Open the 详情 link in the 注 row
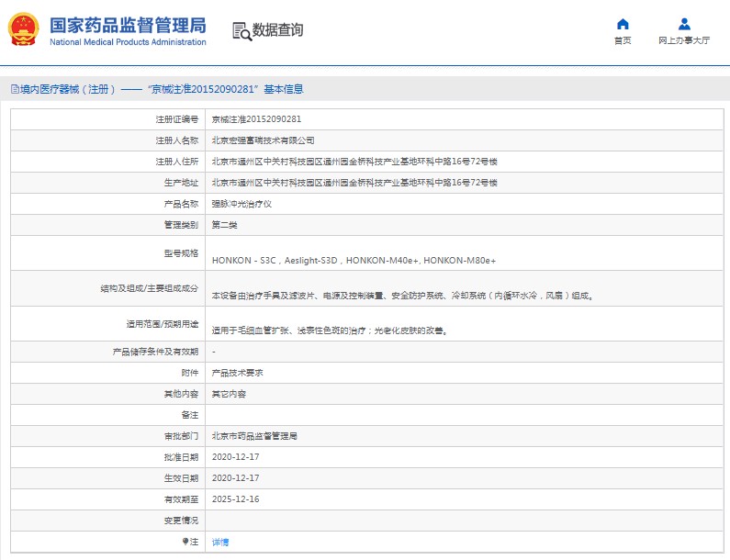 [220, 543]
